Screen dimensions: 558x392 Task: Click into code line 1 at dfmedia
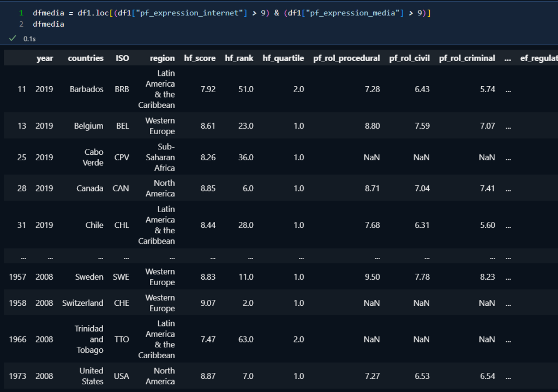pyautogui.click(x=48, y=12)
